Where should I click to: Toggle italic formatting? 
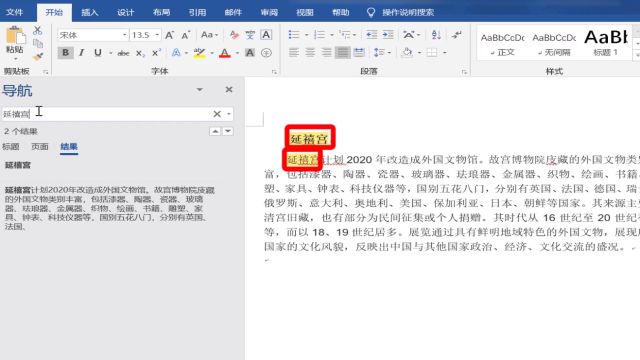click(82, 53)
